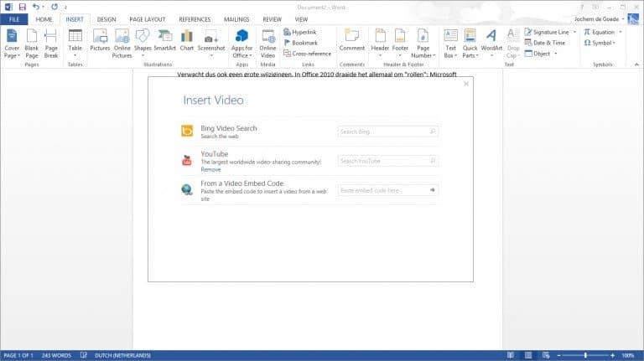Open the Text Box gallery
This screenshot has height=361, width=644.
coord(450,44)
